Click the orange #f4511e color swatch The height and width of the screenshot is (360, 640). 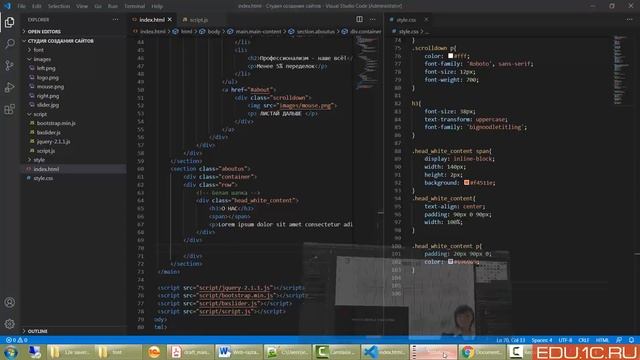(x=466, y=182)
